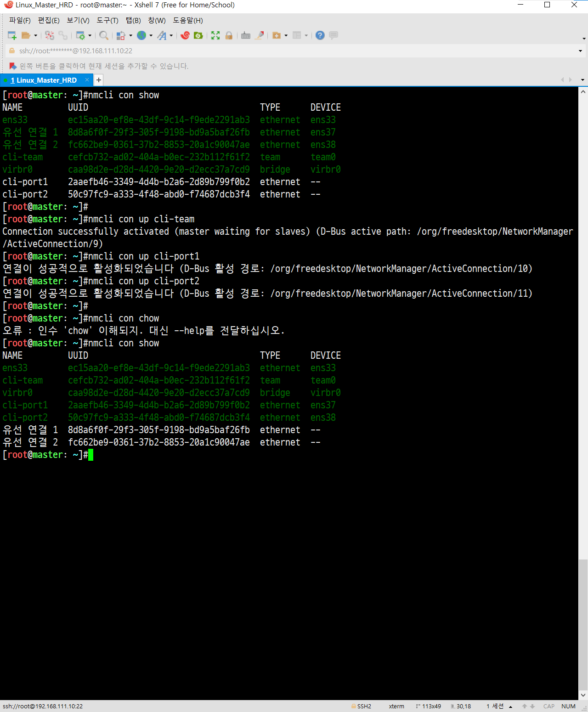Click the status bar down arrow icon
The width and height of the screenshot is (588, 712).
[x=532, y=706]
